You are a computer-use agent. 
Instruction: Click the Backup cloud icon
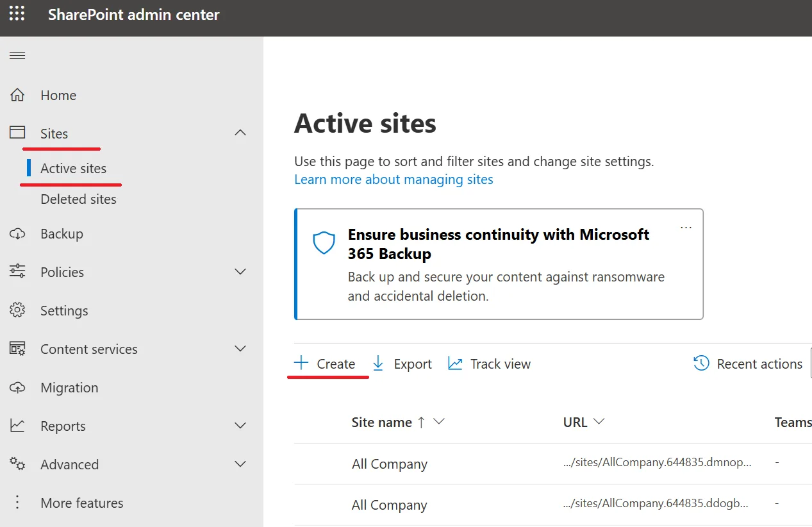(x=17, y=234)
